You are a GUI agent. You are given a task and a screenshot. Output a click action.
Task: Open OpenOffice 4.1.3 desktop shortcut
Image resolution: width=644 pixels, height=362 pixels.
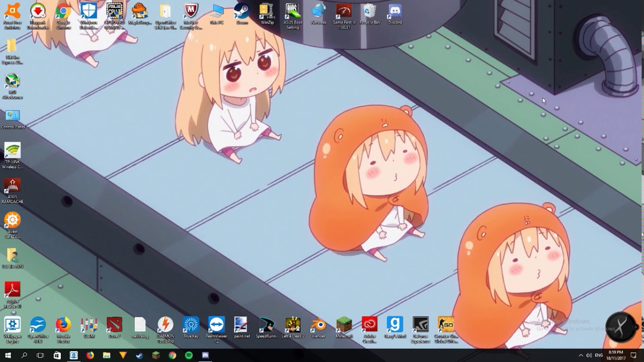point(38,330)
